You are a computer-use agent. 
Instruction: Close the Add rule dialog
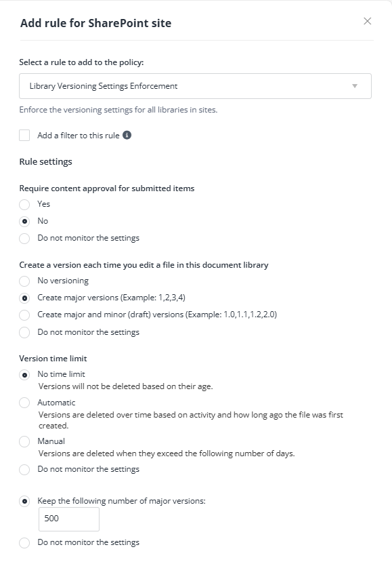[x=367, y=21]
